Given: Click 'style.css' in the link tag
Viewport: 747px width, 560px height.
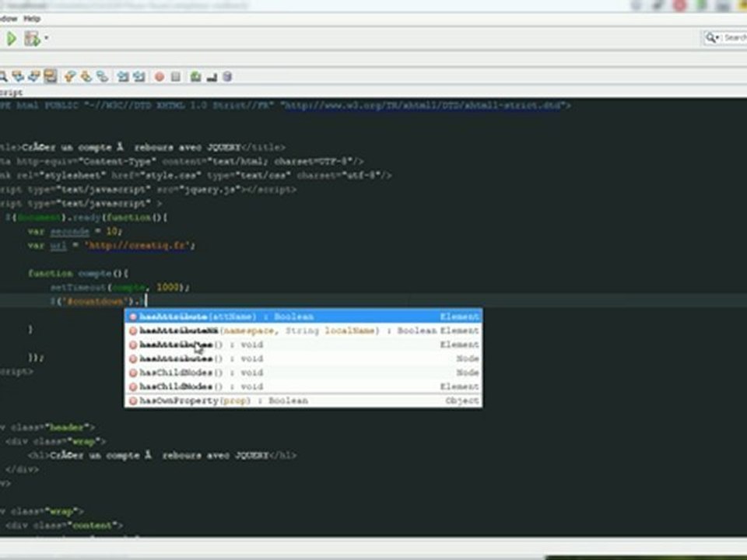Looking at the screenshot, I should (x=174, y=175).
